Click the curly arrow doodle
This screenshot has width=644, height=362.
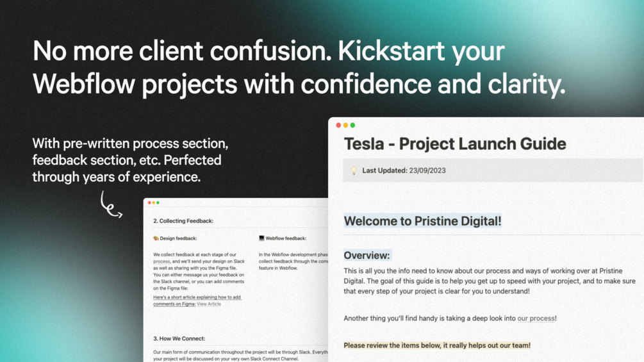pyautogui.click(x=111, y=204)
